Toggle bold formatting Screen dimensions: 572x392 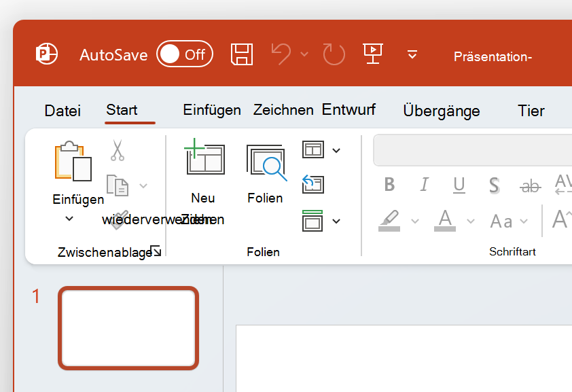click(390, 184)
